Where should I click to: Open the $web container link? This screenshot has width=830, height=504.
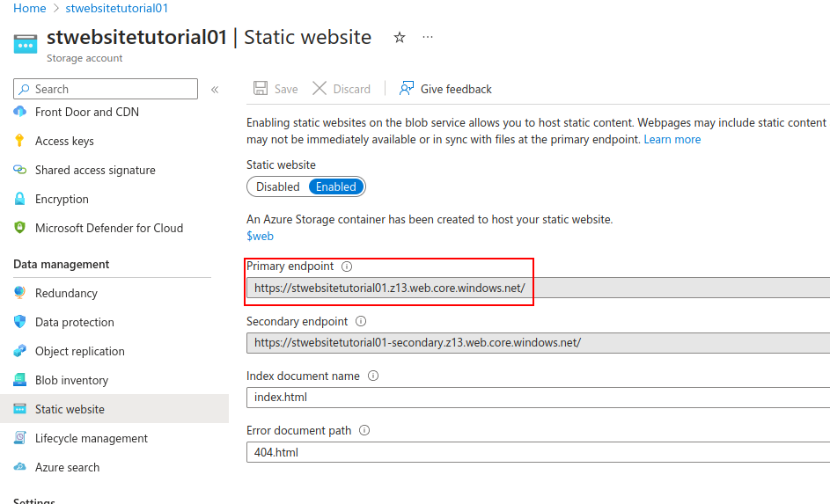pyautogui.click(x=260, y=237)
